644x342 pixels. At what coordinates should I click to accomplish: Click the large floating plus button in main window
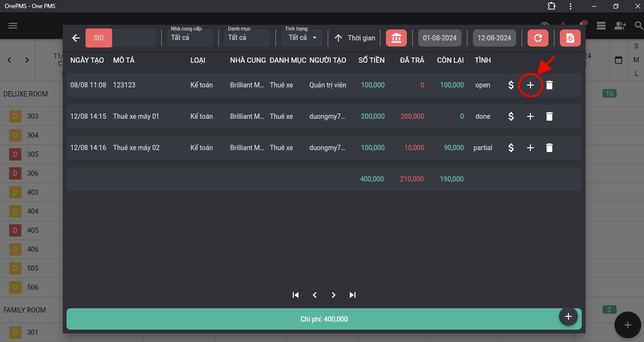(628, 325)
